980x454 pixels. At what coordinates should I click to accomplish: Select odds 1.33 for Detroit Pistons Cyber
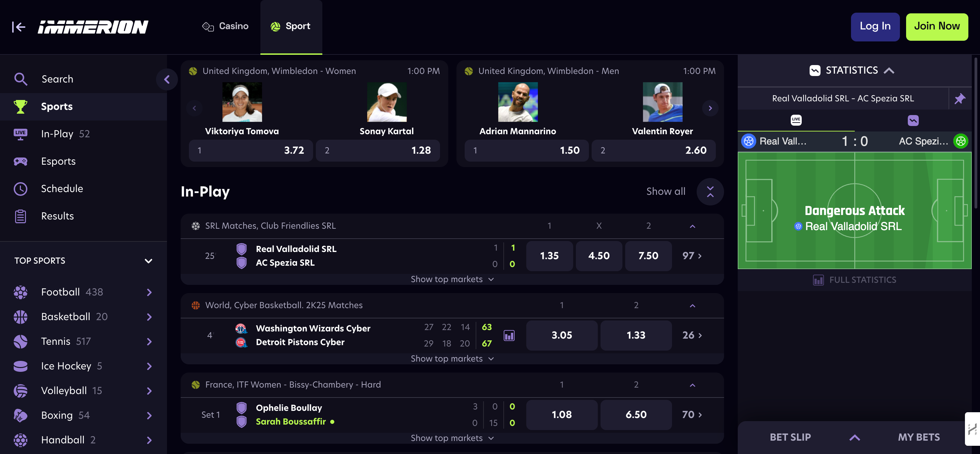[636, 335]
